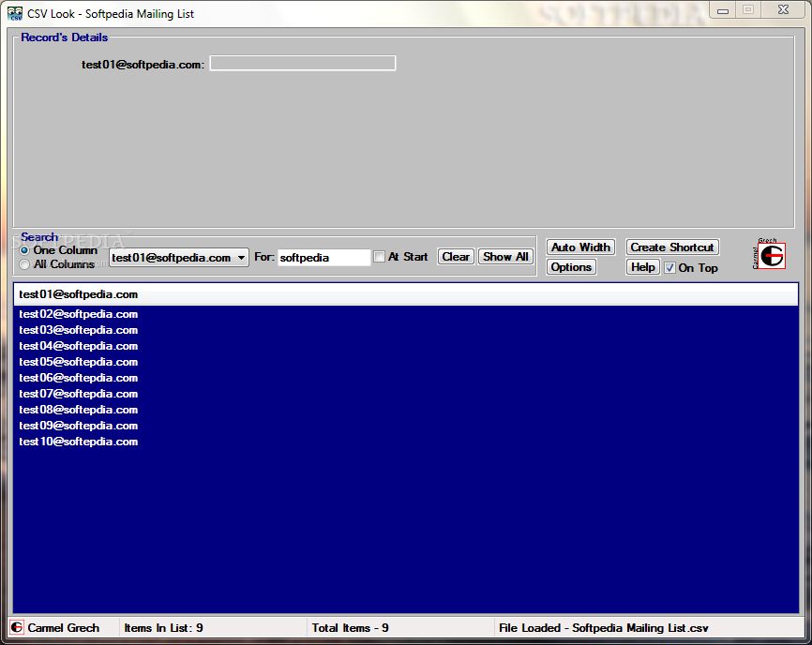
Task: Click Total Items - 9 status text
Action: (350, 628)
